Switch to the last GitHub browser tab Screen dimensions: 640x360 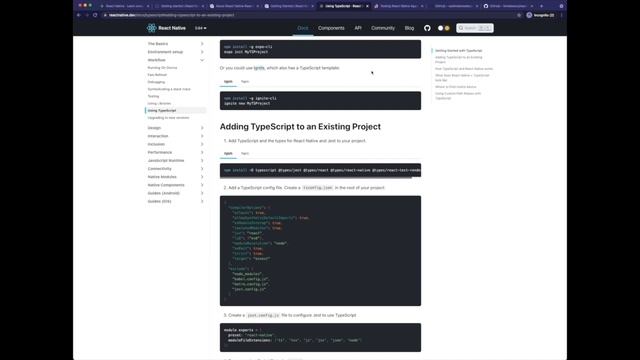[508, 6]
